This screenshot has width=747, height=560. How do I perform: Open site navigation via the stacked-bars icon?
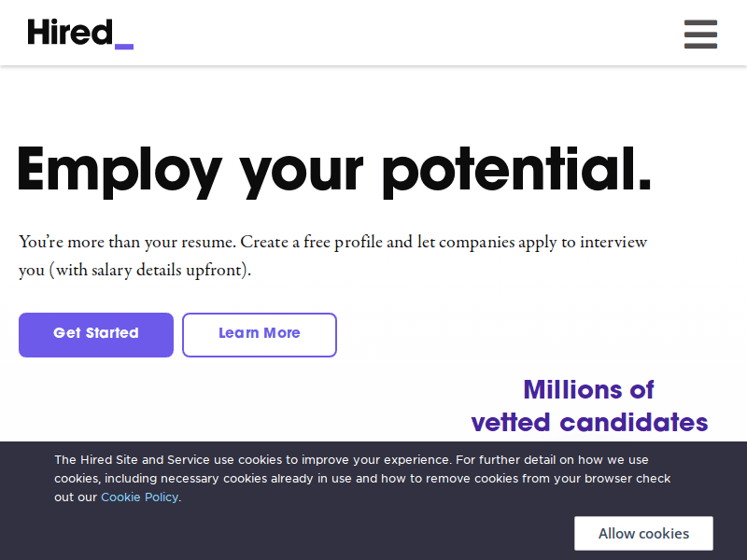pyautogui.click(x=700, y=35)
